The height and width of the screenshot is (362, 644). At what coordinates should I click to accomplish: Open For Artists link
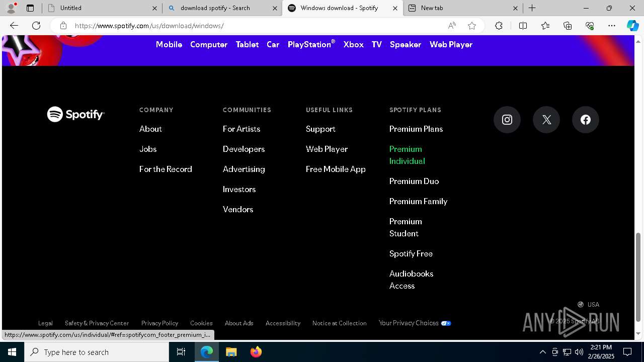click(242, 129)
